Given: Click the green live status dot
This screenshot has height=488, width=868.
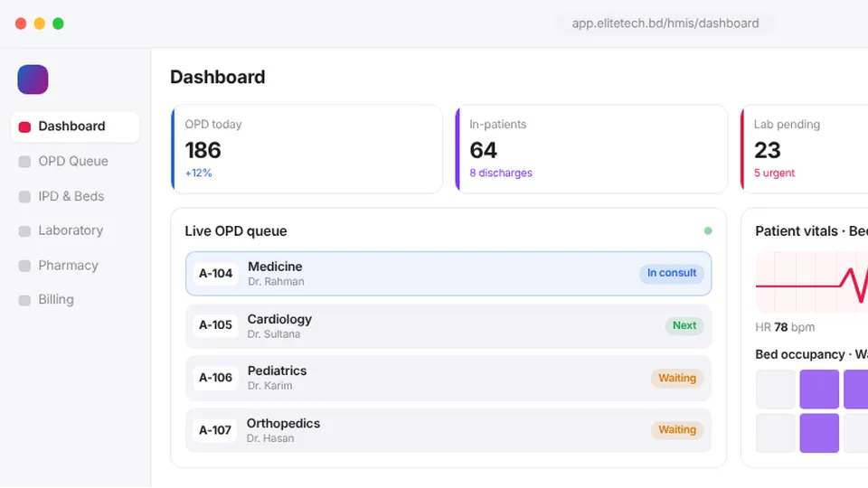Looking at the screenshot, I should tap(707, 230).
